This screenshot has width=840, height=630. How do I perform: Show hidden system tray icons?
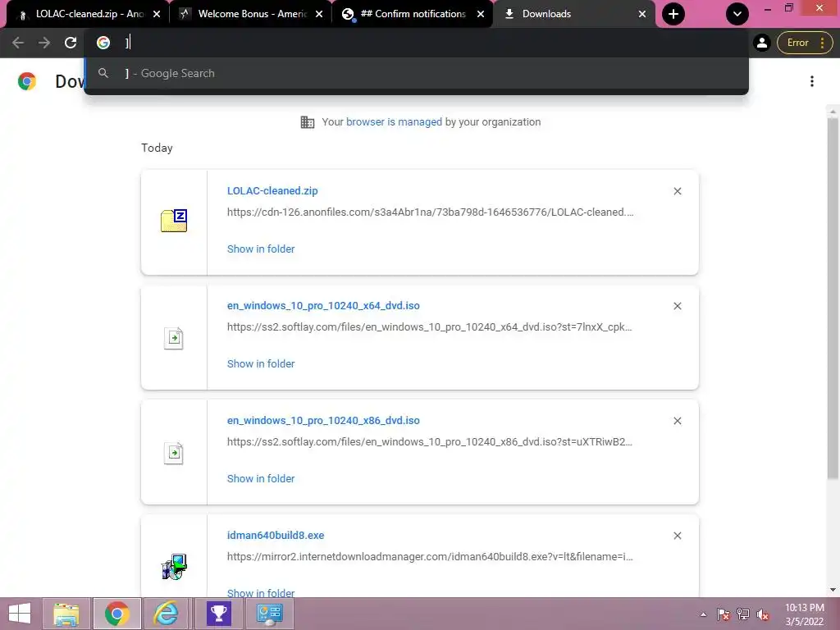[703, 614]
